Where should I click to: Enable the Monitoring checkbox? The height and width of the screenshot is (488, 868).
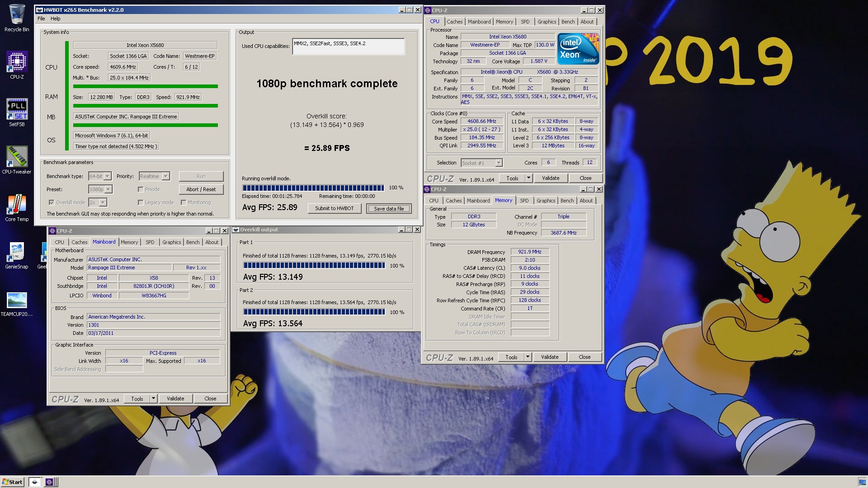pos(184,202)
